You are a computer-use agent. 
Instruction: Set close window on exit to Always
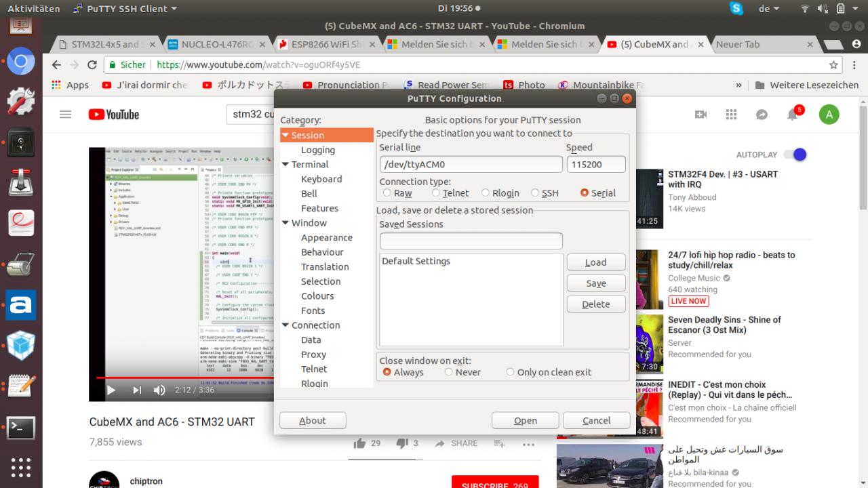coord(387,372)
